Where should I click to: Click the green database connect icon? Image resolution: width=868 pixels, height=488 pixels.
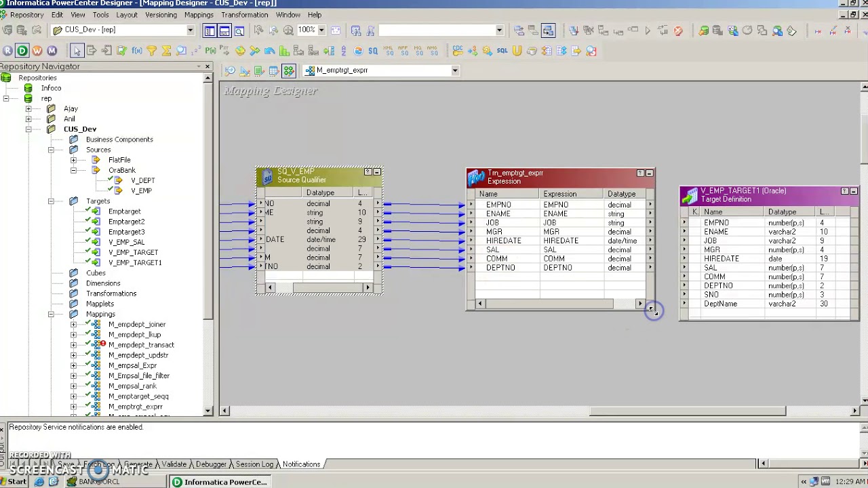click(704, 30)
